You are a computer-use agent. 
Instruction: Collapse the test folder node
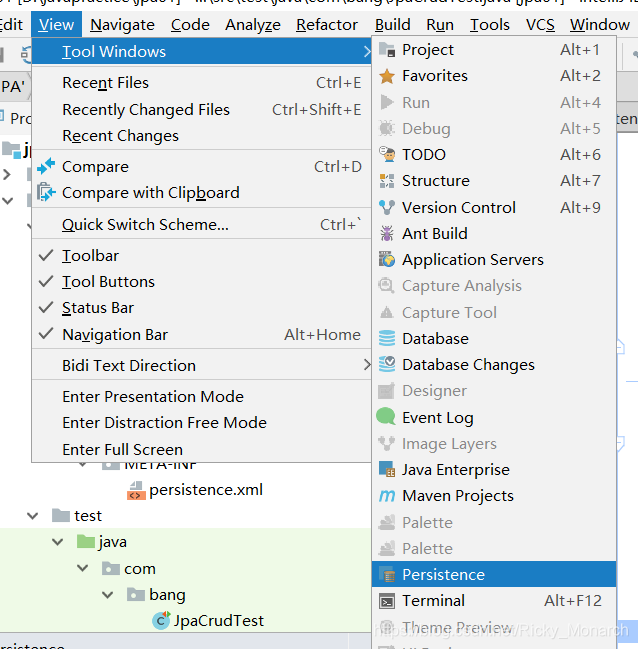pos(33,516)
